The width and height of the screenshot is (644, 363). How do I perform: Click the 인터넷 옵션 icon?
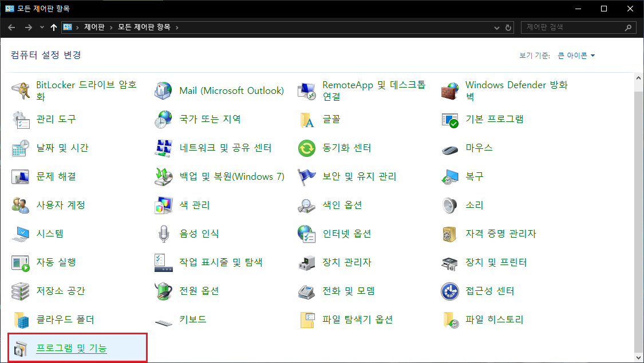[307, 234]
